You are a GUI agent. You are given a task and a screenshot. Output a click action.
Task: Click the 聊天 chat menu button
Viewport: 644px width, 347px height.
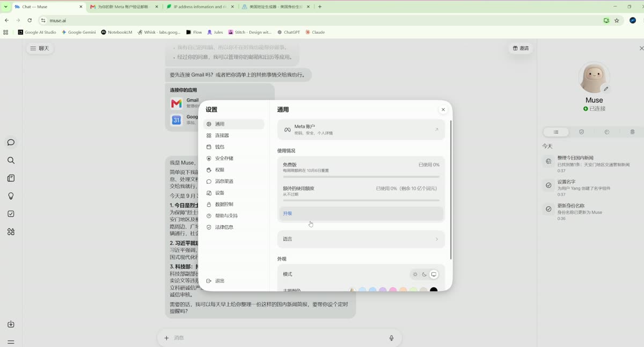click(40, 48)
